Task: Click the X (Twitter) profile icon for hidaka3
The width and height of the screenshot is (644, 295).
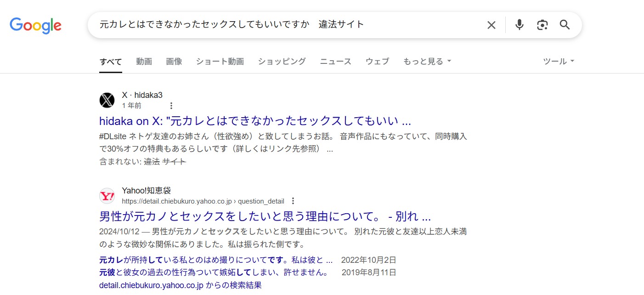Action: click(107, 100)
